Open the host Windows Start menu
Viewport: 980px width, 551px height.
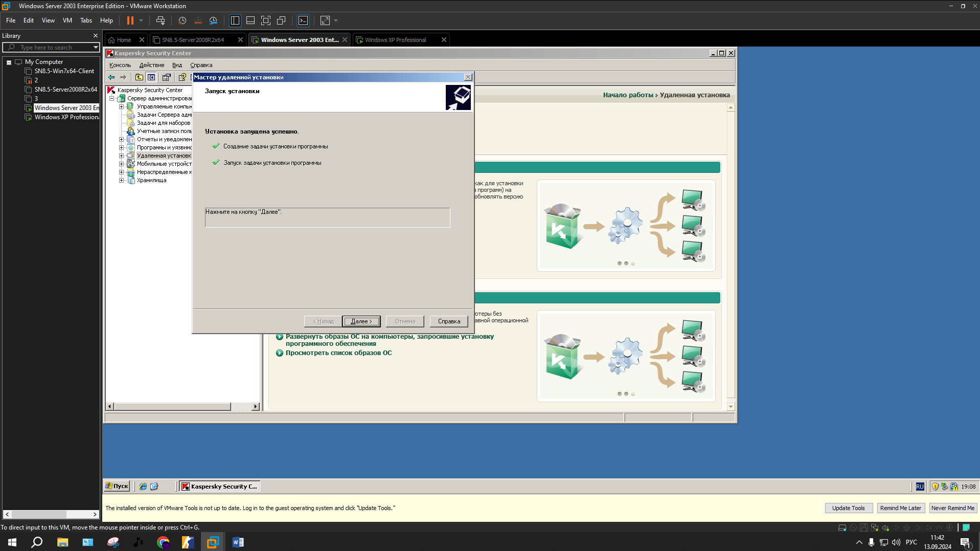(12, 542)
